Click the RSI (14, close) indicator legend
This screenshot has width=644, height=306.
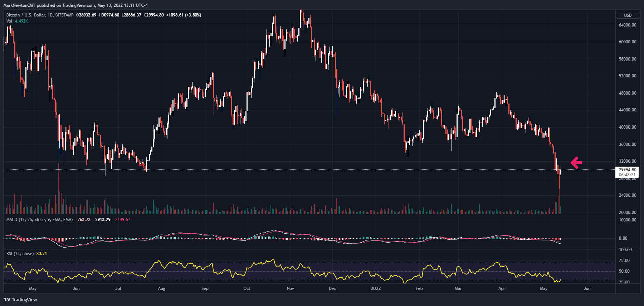20,254
